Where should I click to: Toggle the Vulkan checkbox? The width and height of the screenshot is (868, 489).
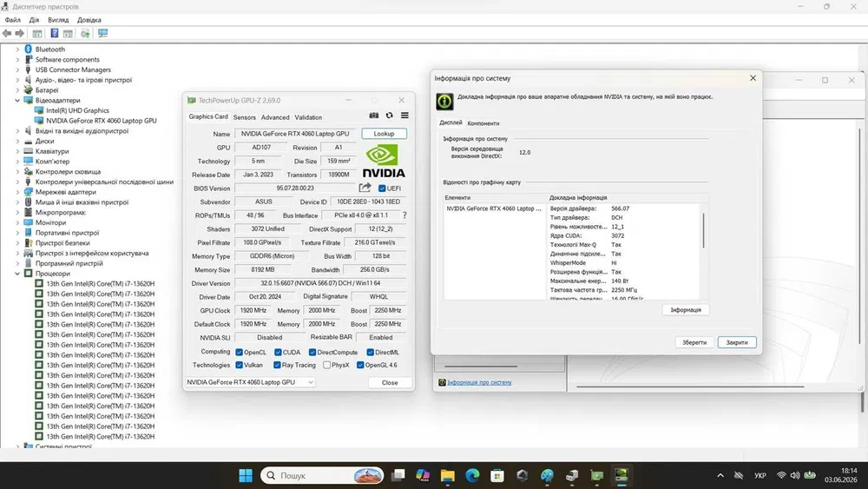pos(240,365)
